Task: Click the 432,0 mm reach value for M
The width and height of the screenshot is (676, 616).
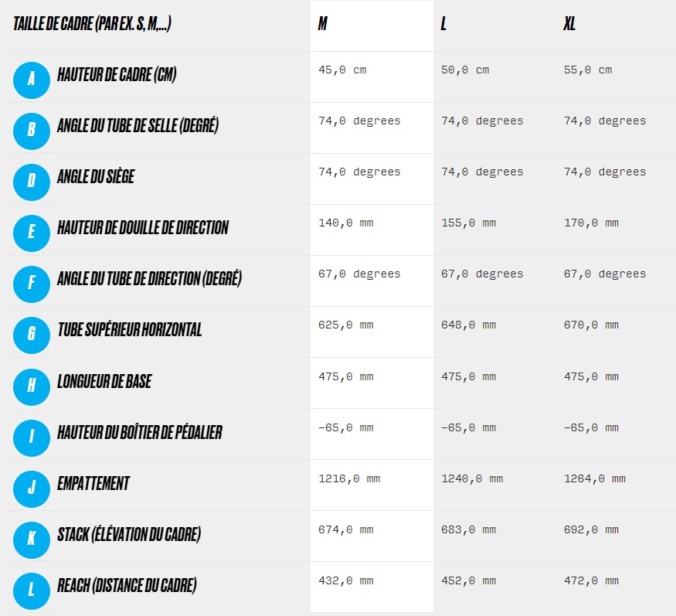Action: pos(346,580)
